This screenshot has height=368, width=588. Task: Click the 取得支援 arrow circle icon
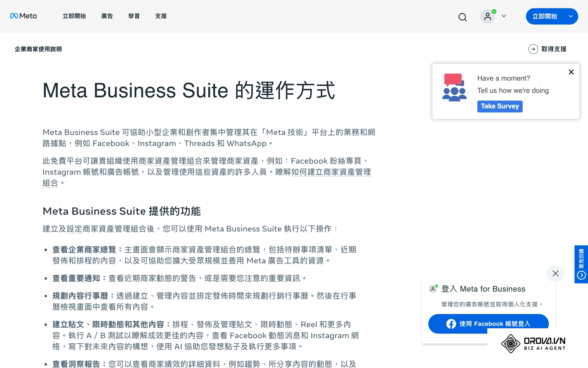(x=533, y=49)
